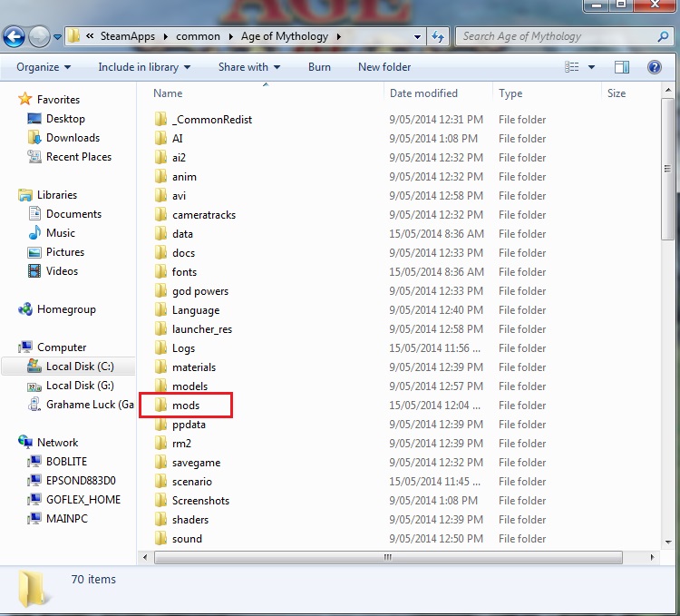
Task: Click the SteamApps breadcrumb segment
Action: [x=128, y=36]
